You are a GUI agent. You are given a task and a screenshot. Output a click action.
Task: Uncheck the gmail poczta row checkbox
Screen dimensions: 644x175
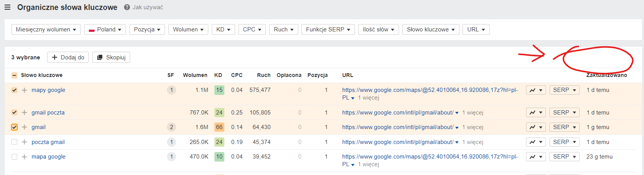coord(14,113)
